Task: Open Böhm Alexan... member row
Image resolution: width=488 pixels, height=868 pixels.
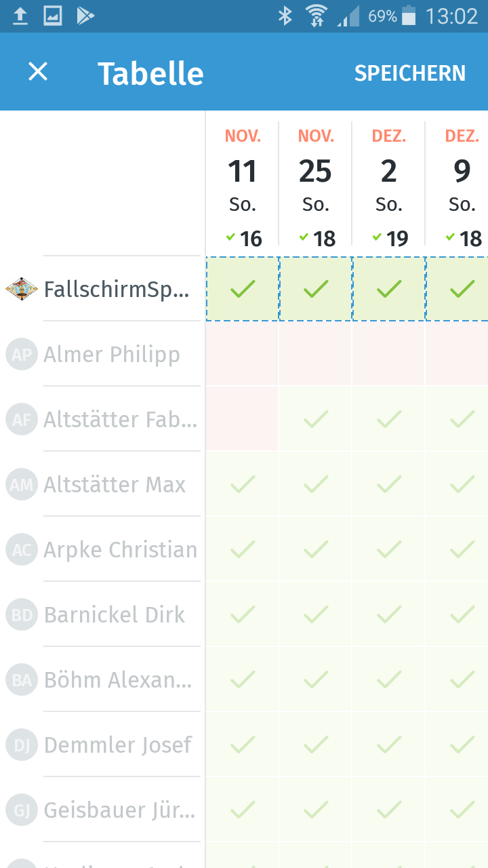Action: click(x=103, y=679)
